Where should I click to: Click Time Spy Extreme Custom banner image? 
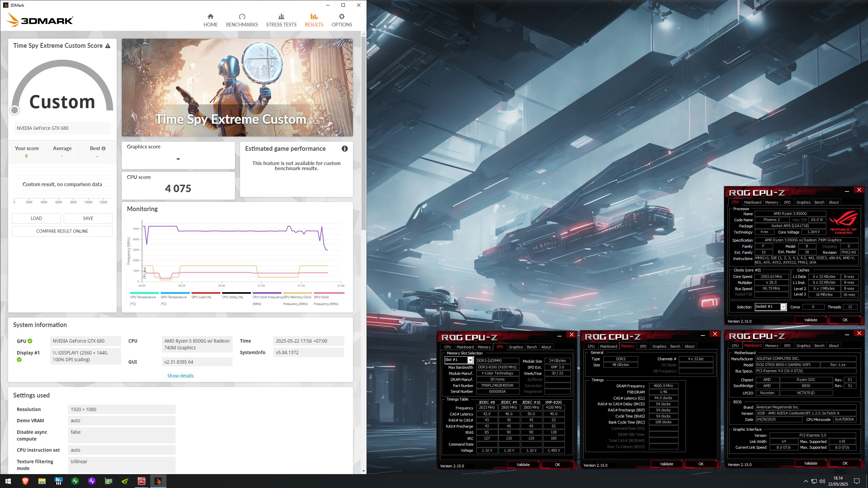(237, 87)
